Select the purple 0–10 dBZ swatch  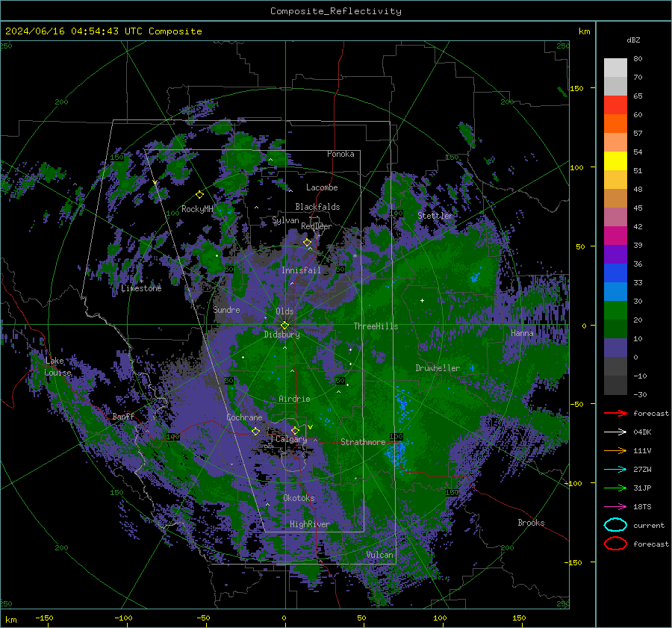615,348
